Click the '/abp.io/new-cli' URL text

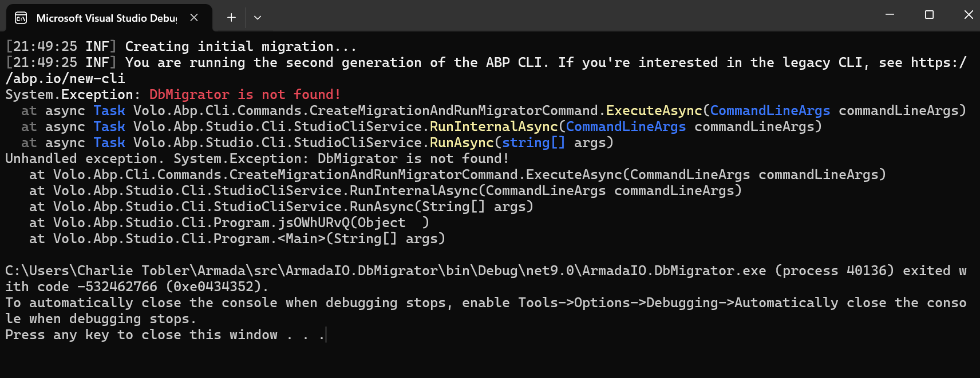pos(65,78)
